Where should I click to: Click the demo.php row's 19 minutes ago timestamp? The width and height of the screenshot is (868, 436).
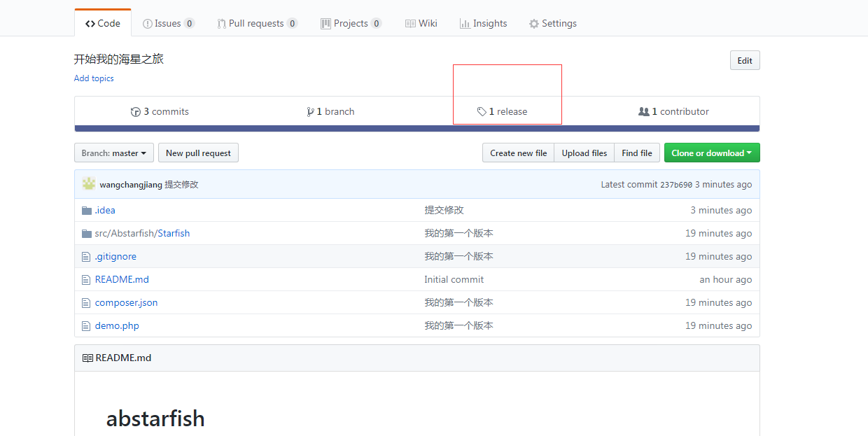(719, 325)
